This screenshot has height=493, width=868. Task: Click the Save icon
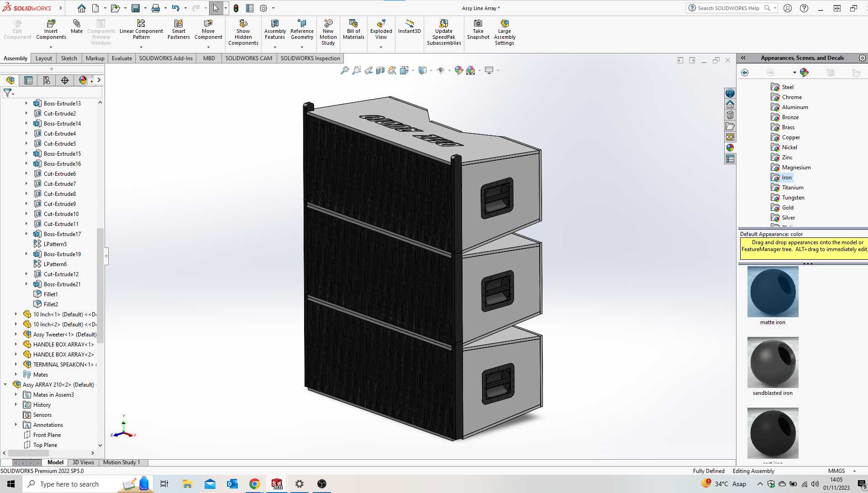136,8
